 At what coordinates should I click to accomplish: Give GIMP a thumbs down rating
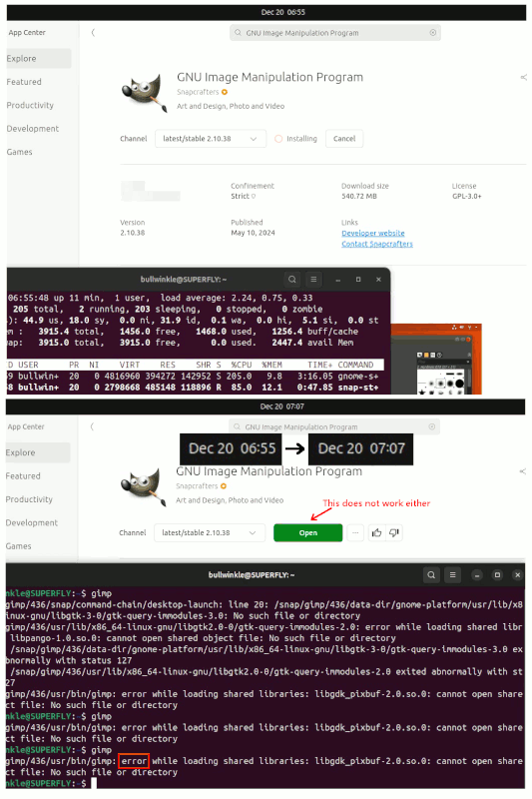(x=394, y=533)
